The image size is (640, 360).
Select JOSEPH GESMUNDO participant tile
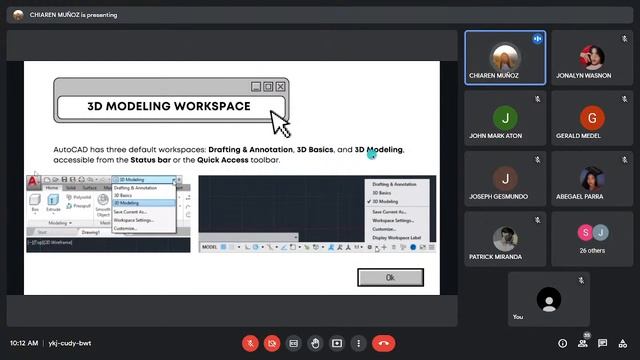pos(505,178)
